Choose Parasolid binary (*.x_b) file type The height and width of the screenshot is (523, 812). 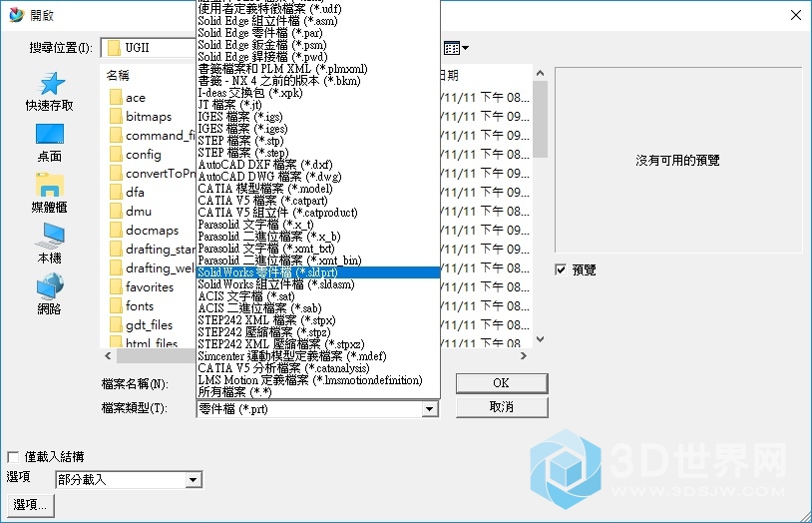click(x=318, y=237)
